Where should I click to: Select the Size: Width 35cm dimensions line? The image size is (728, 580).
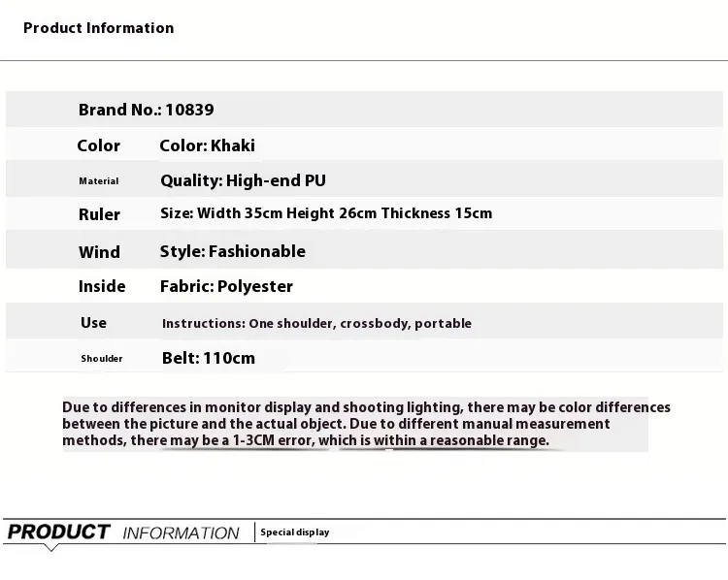pos(326,213)
